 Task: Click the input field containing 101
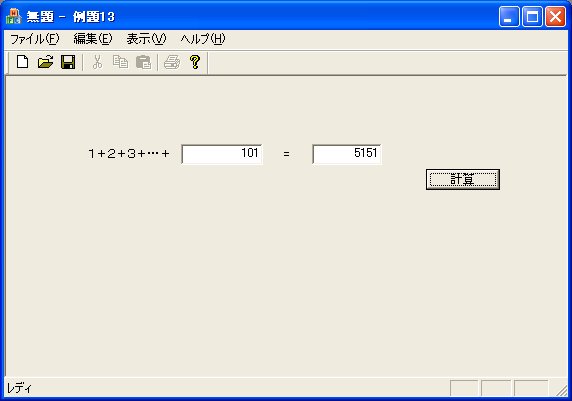(x=222, y=154)
